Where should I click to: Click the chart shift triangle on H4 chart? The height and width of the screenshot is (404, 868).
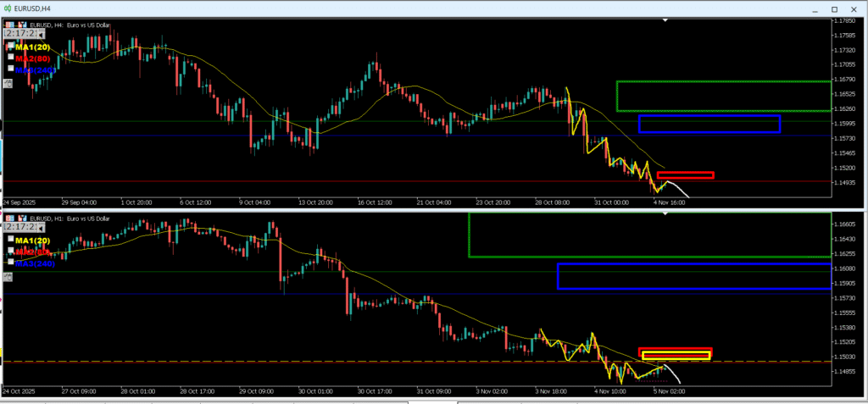(x=666, y=19)
